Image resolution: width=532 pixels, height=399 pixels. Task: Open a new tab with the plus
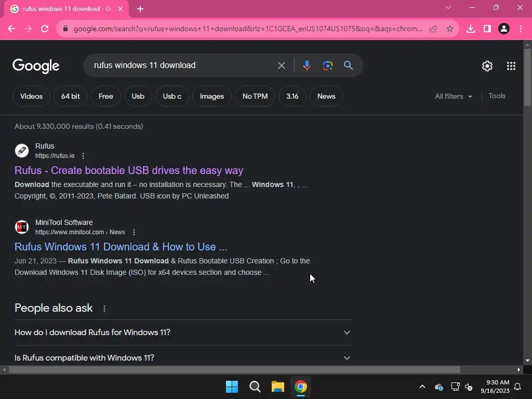140,9
